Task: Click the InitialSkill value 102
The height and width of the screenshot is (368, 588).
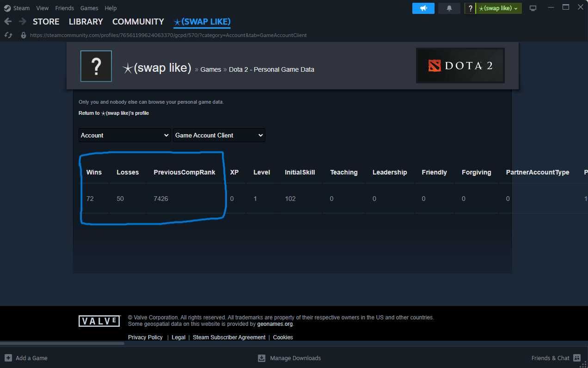Action: (290, 199)
